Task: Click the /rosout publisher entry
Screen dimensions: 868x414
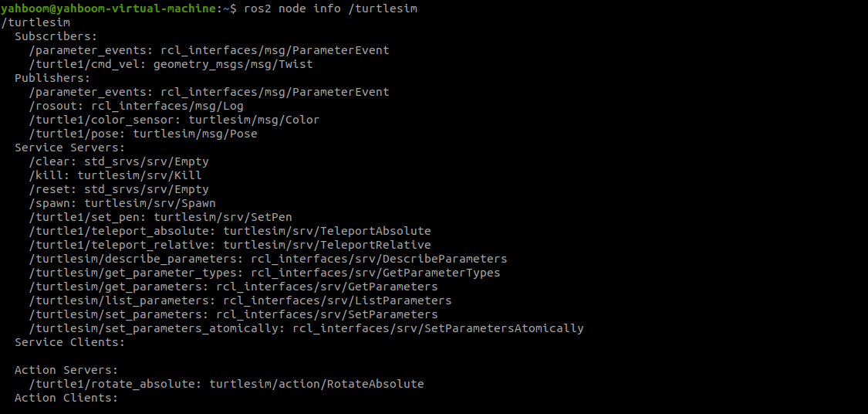Action: [136, 106]
